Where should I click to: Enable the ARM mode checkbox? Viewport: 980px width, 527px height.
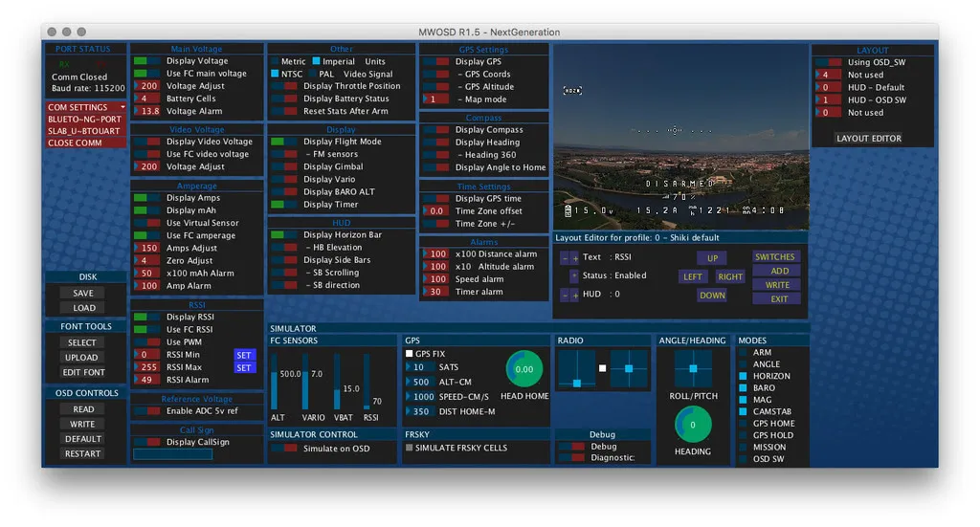click(x=743, y=353)
